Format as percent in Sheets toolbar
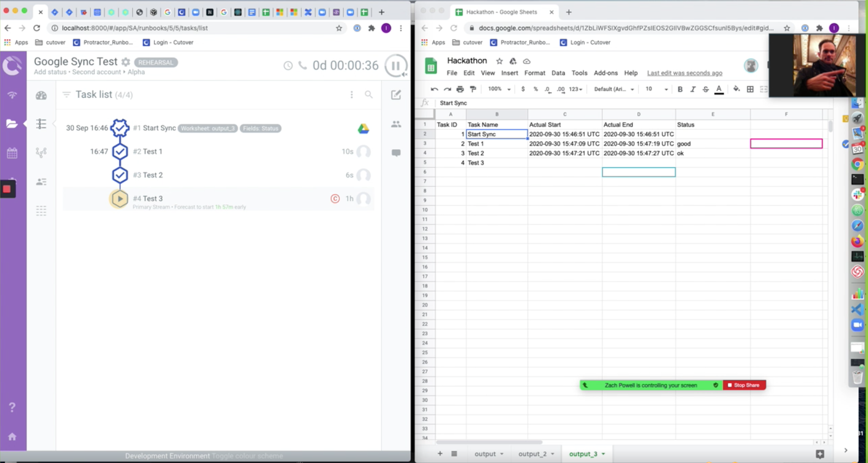The width and height of the screenshot is (868, 463). pos(535,89)
